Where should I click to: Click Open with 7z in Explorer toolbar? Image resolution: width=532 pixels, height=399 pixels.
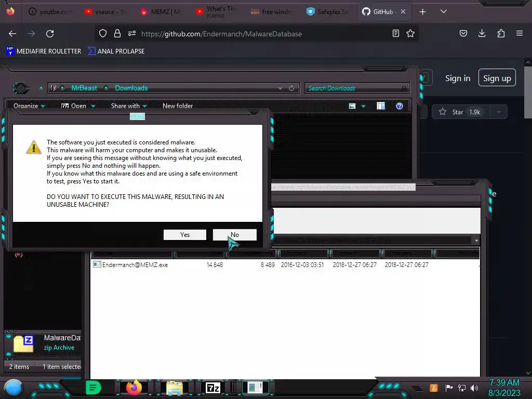click(x=74, y=106)
